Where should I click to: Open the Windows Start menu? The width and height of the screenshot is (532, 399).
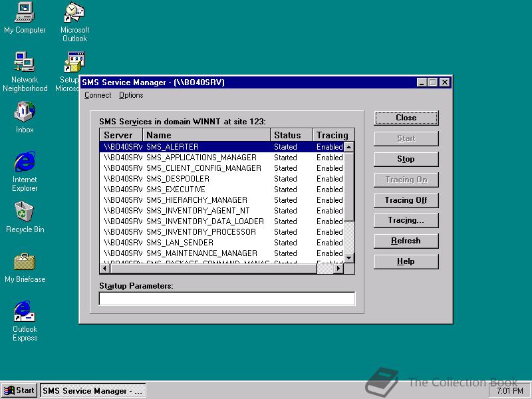[x=19, y=390]
